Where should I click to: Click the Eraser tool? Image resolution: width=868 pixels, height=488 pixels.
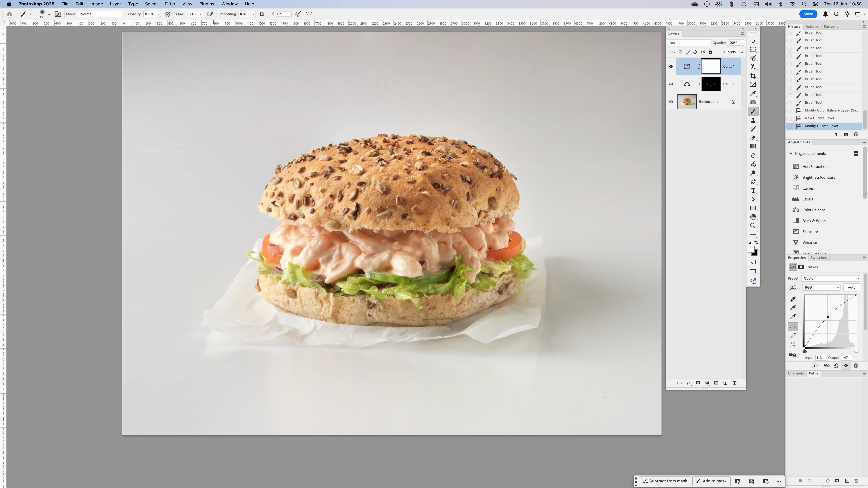(x=753, y=138)
